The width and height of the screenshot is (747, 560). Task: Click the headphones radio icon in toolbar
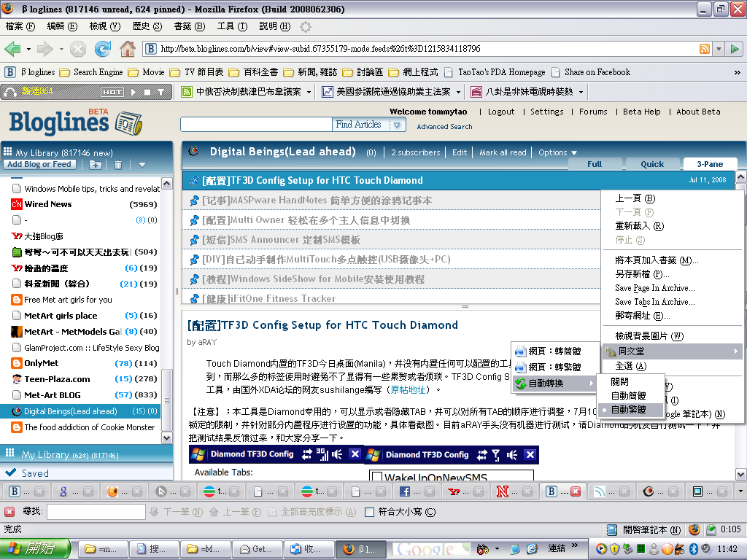(x=10, y=92)
